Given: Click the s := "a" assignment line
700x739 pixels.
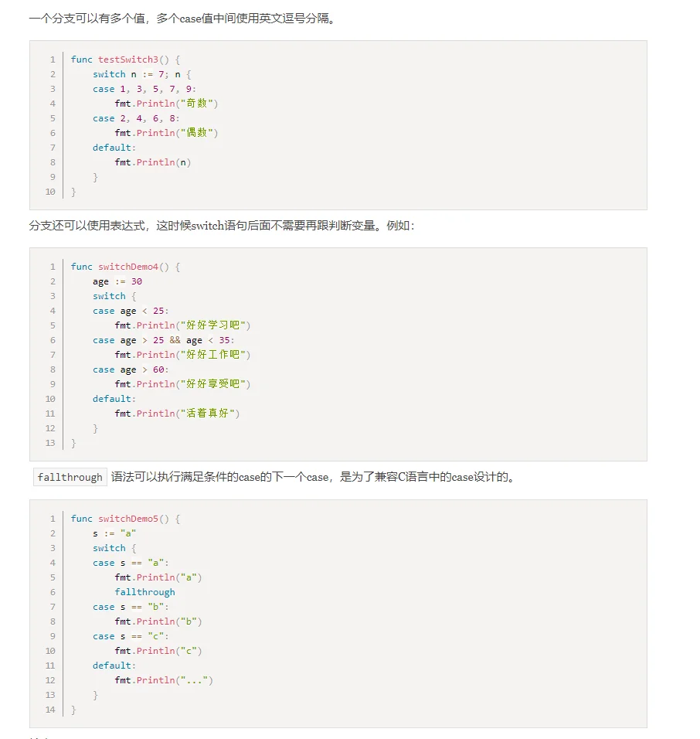Looking at the screenshot, I should [x=114, y=533].
